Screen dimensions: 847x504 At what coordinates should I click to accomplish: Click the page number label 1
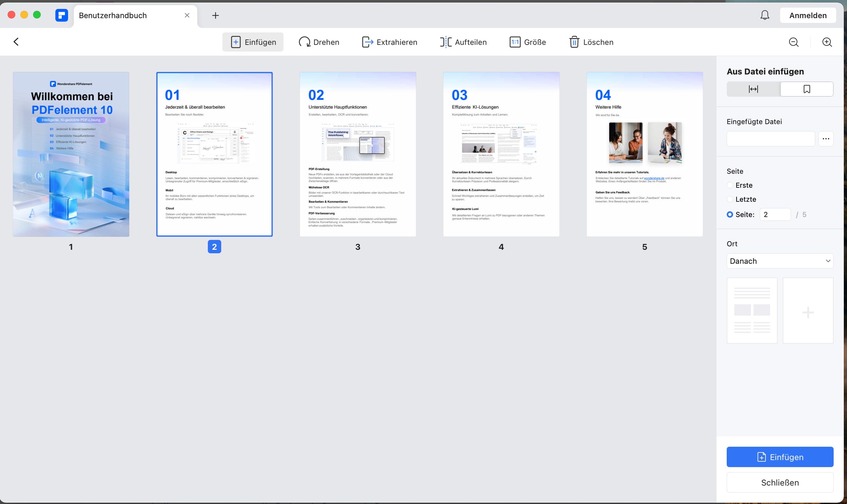[71, 247]
